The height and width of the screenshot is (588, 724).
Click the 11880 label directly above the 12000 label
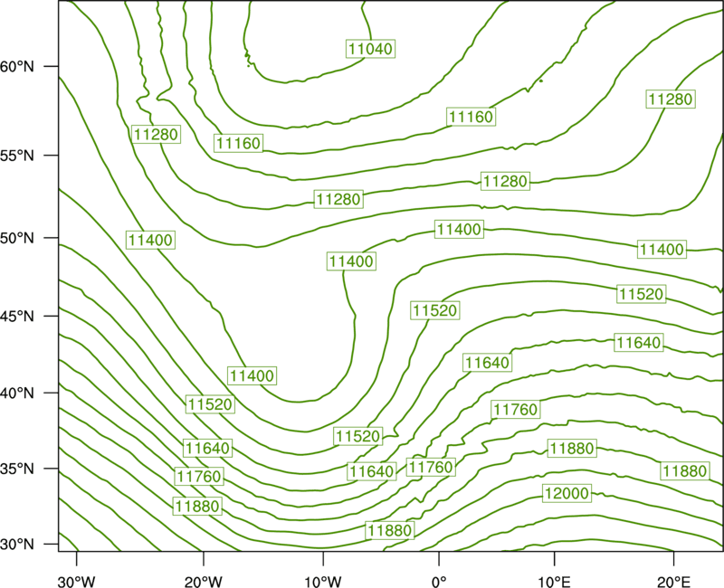(x=572, y=448)
